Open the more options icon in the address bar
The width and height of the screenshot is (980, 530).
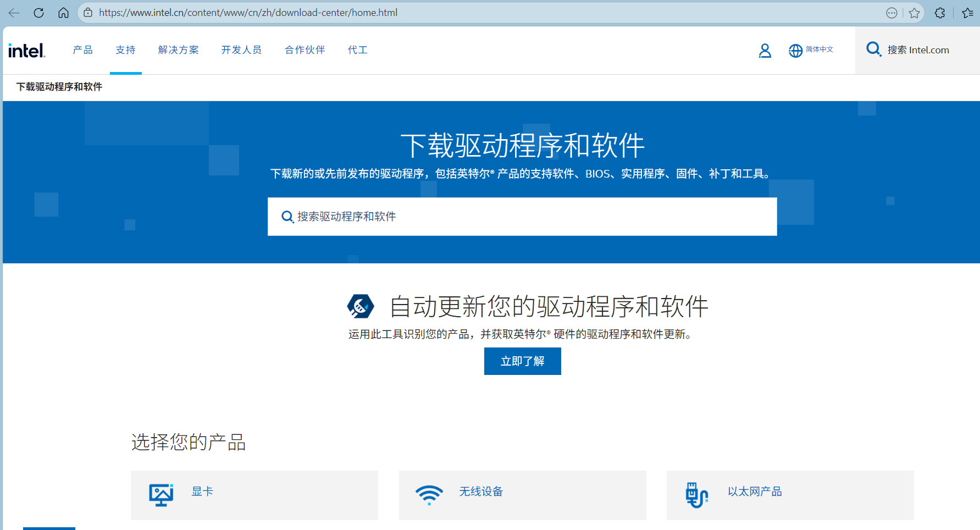pos(892,13)
